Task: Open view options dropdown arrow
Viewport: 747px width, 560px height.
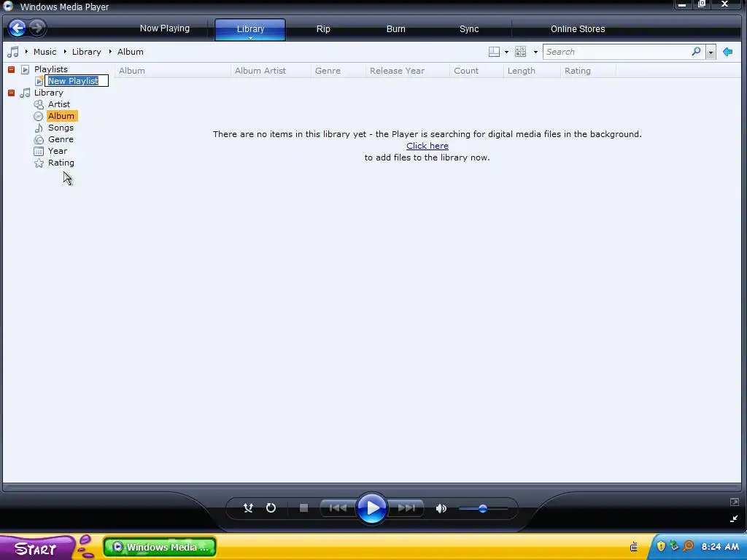Action: tap(535, 52)
